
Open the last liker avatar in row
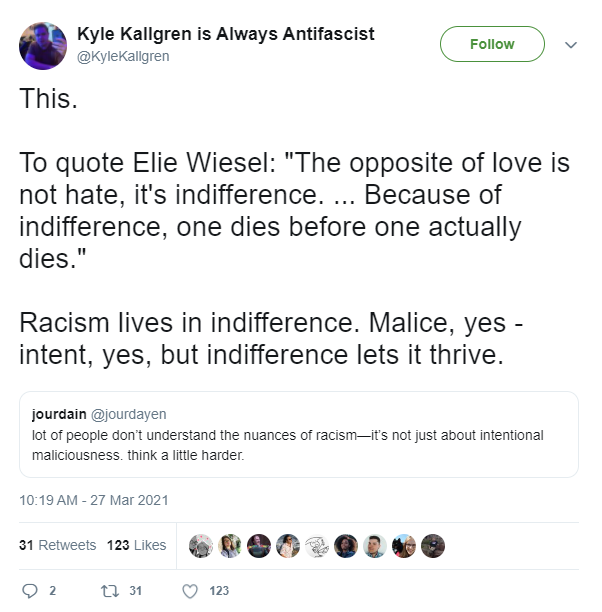tap(433, 546)
